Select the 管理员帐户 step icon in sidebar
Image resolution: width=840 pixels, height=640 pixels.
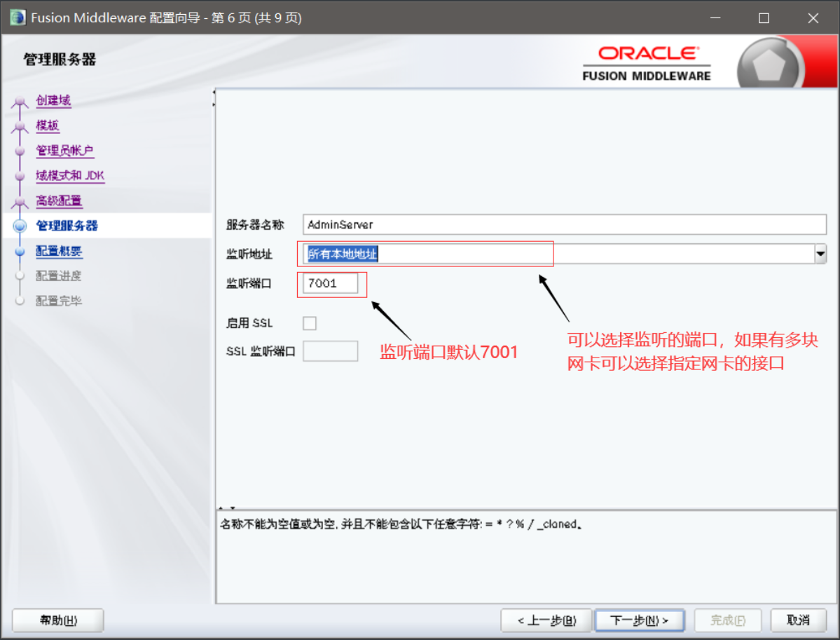tap(21, 151)
